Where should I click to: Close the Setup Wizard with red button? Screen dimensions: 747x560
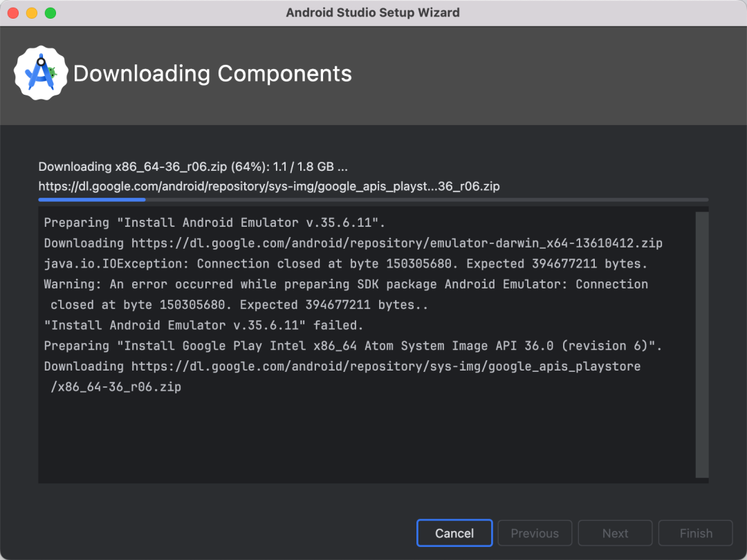point(13,13)
